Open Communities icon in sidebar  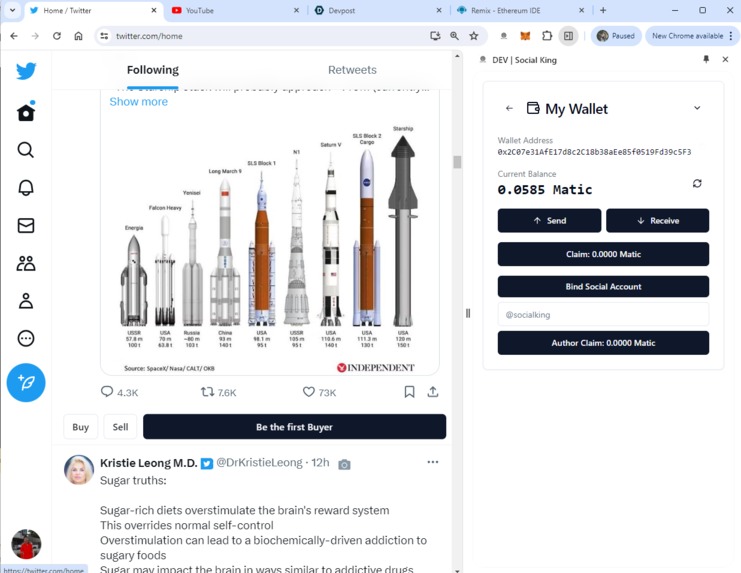pyautogui.click(x=26, y=263)
